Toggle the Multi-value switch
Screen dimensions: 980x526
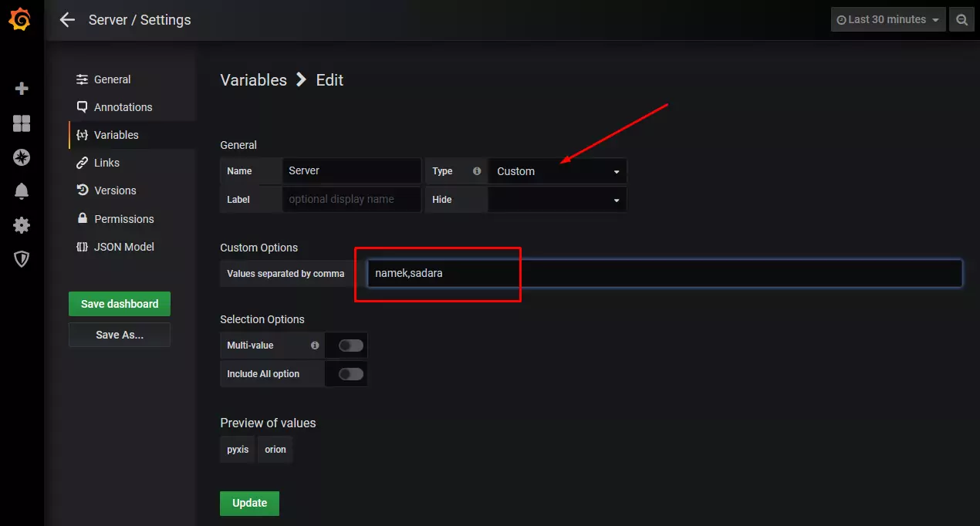351,346
